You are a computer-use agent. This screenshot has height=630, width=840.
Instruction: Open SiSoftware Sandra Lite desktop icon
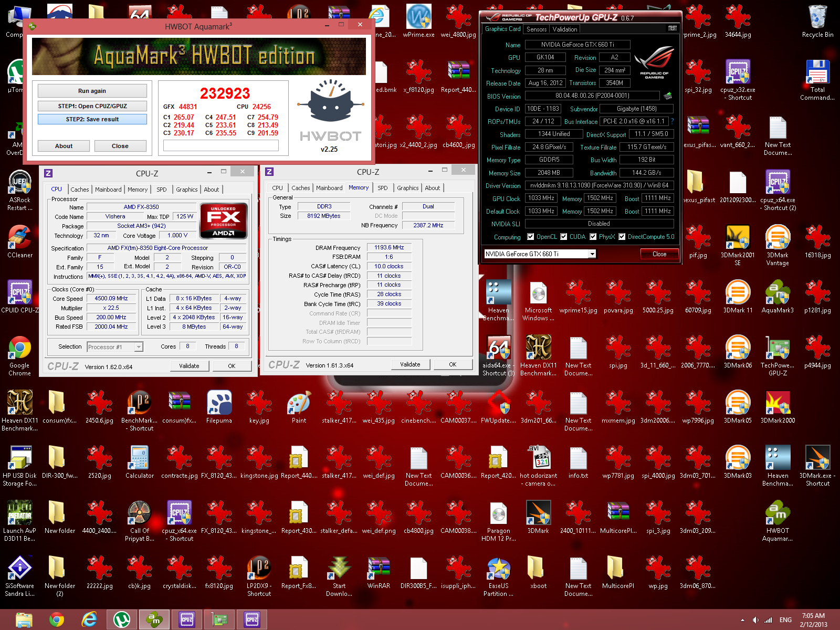[x=20, y=576]
